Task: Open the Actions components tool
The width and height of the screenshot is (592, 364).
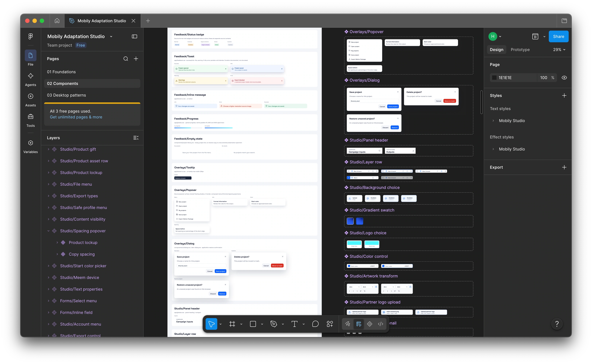Action: pos(330,324)
